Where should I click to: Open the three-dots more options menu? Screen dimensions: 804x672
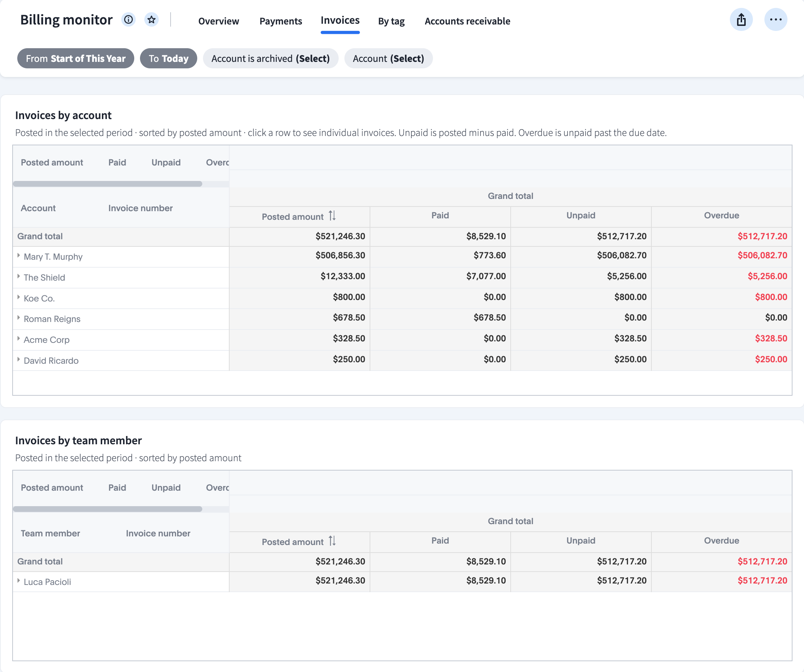click(x=776, y=19)
